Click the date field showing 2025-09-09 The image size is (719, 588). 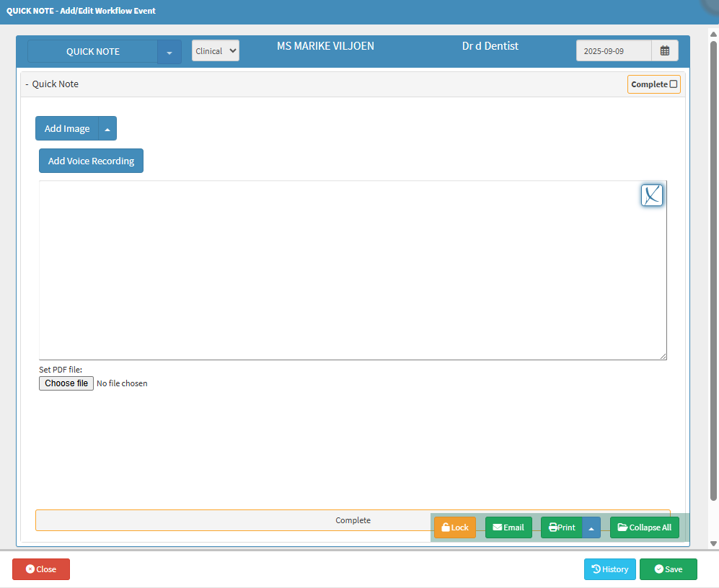coord(613,51)
